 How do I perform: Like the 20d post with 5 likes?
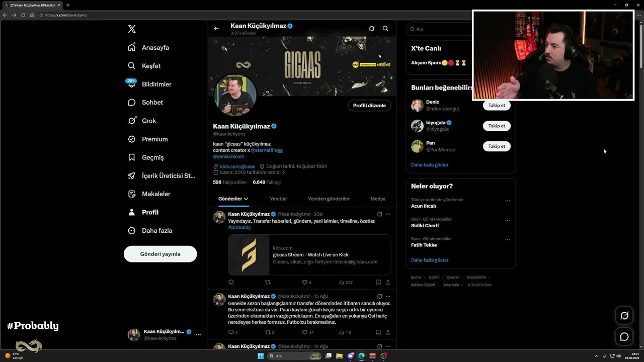coord(304,283)
